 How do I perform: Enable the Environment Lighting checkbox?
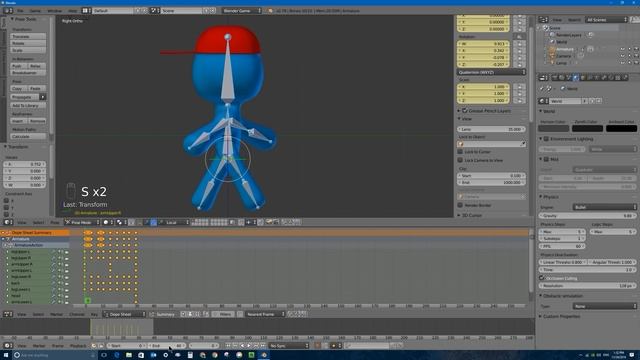546,139
